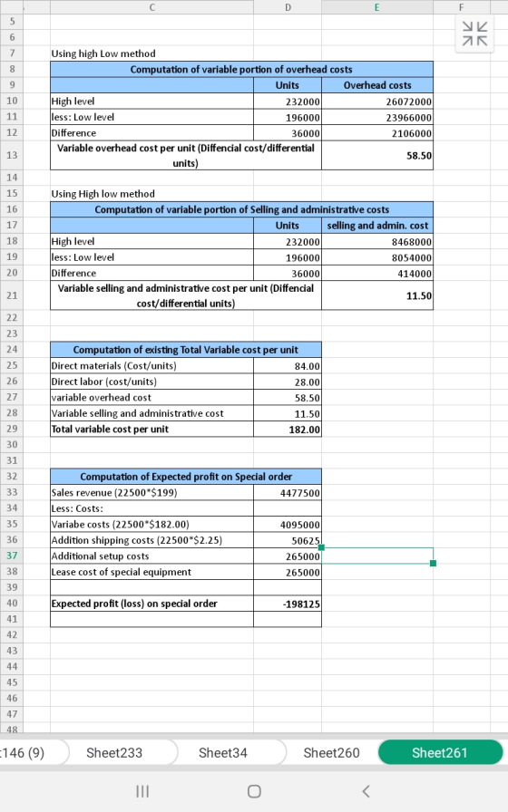Select direct labor value 28.00
Viewport: 508px width, 812px height.
288,382
